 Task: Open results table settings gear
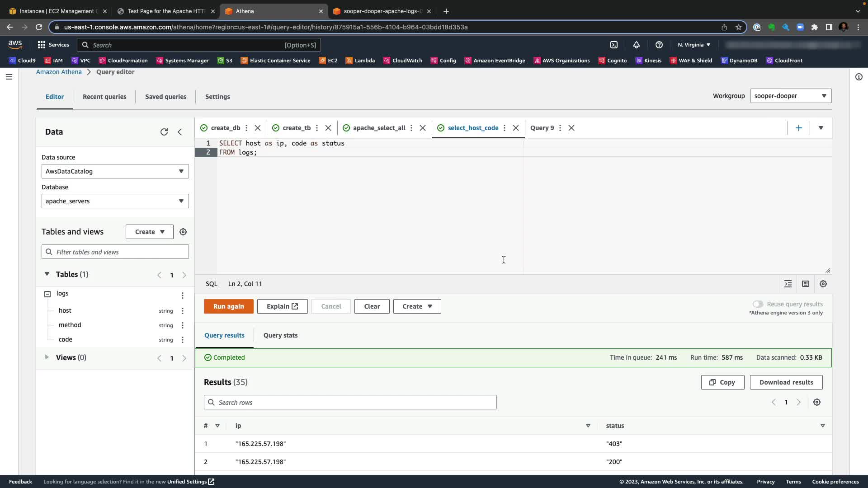[817, 402]
